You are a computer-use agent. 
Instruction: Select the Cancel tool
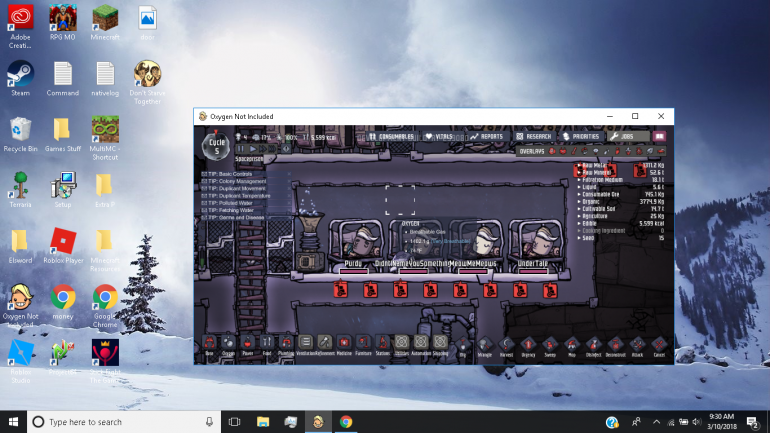pos(659,346)
